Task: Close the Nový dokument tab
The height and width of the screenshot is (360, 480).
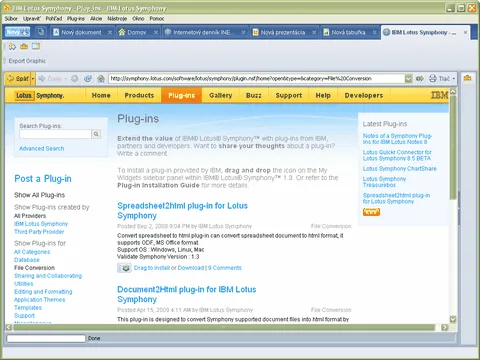Action: coord(110,32)
